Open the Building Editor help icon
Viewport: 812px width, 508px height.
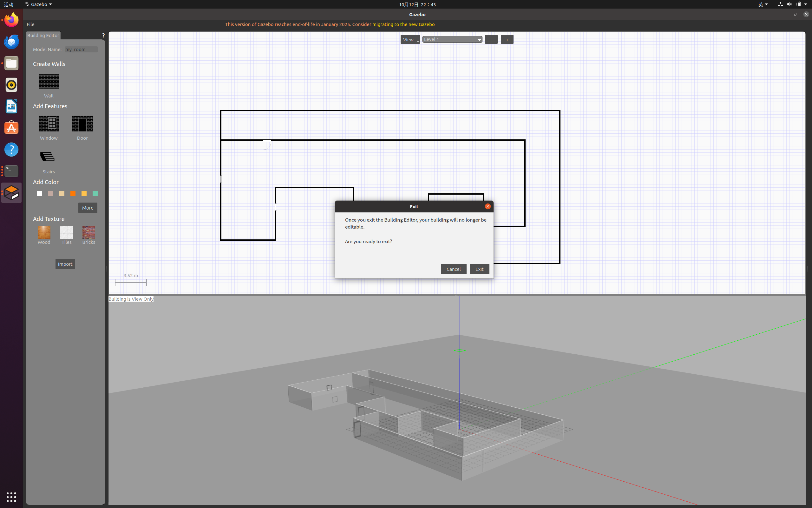103,36
